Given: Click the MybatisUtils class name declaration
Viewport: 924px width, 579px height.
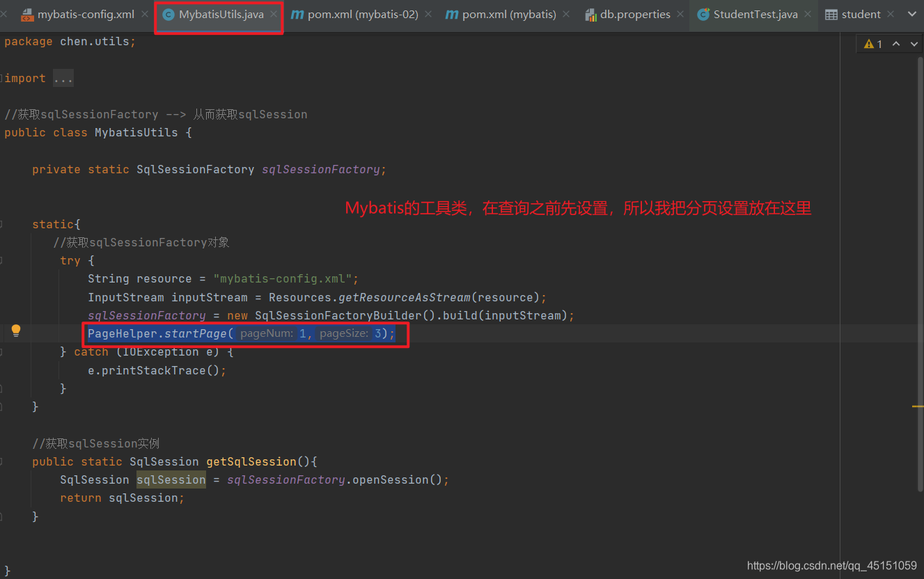Looking at the screenshot, I should point(136,132).
